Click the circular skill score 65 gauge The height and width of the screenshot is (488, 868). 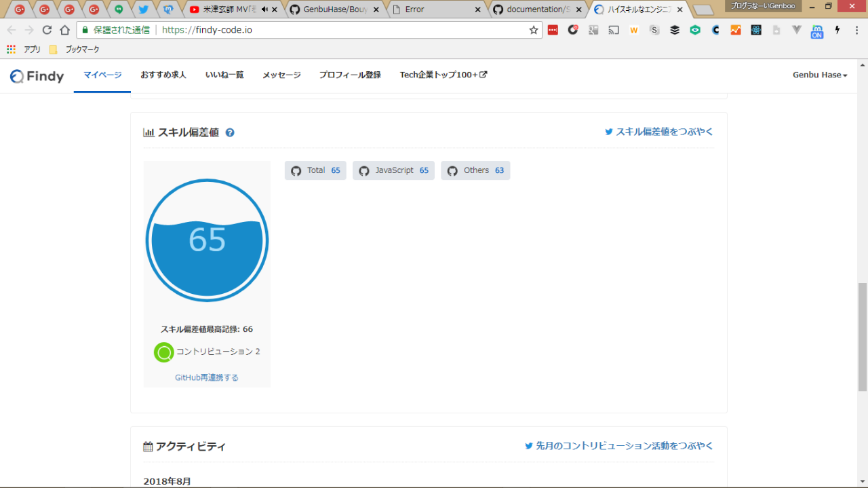click(207, 240)
